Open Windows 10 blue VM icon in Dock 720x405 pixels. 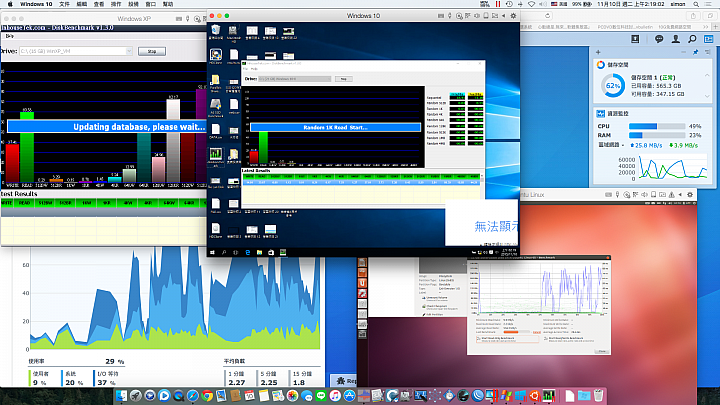(x=520, y=395)
